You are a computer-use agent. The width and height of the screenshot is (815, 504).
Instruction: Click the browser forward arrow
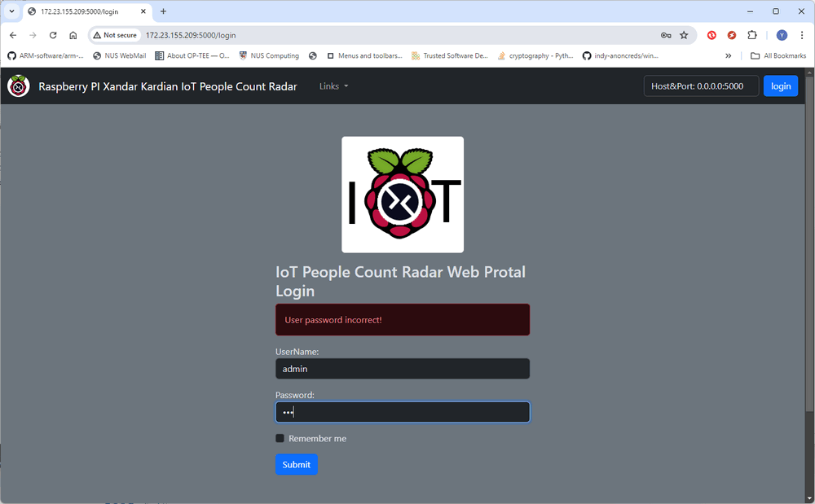pos(33,35)
